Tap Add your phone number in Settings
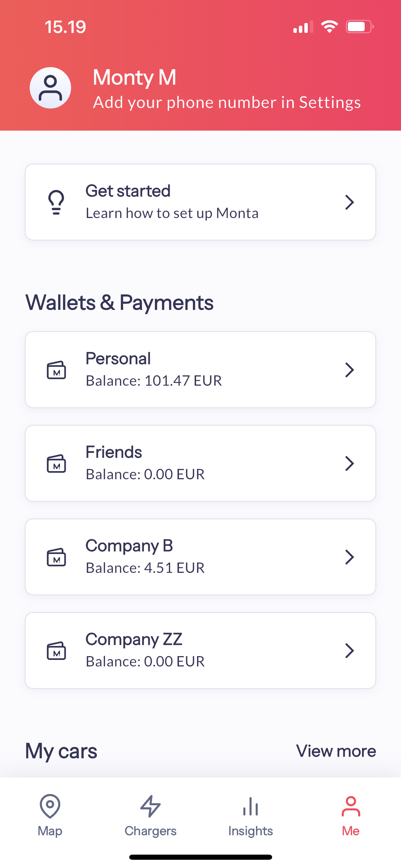 [x=227, y=103]
